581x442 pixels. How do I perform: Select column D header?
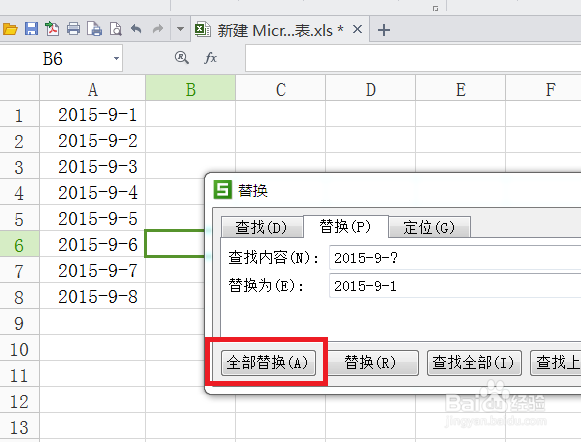pyautogui.click(x=371, y=89)
